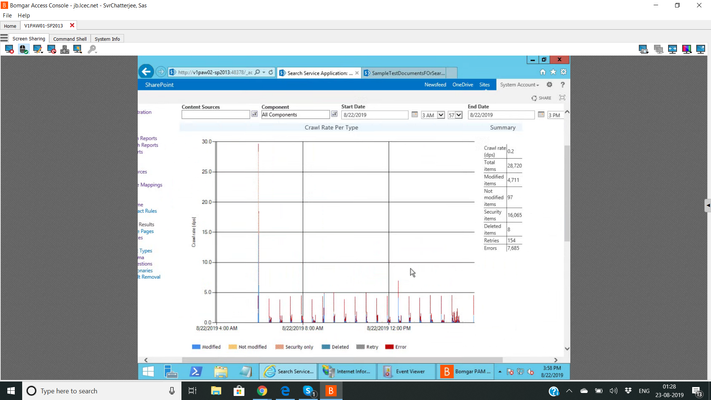The width and height of the screenshot is (711, 400).
Task: Open the Sites link
Action: (484, 85)
